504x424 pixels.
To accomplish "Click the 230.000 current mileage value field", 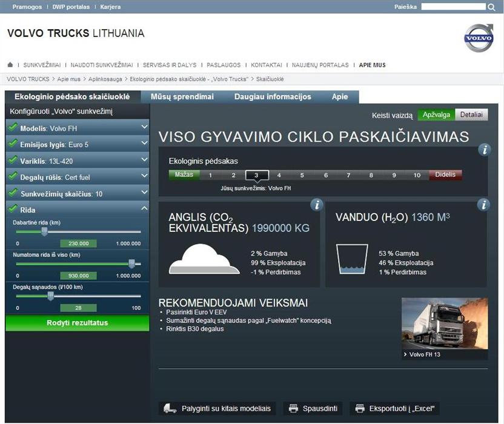I will coord(78,243).
